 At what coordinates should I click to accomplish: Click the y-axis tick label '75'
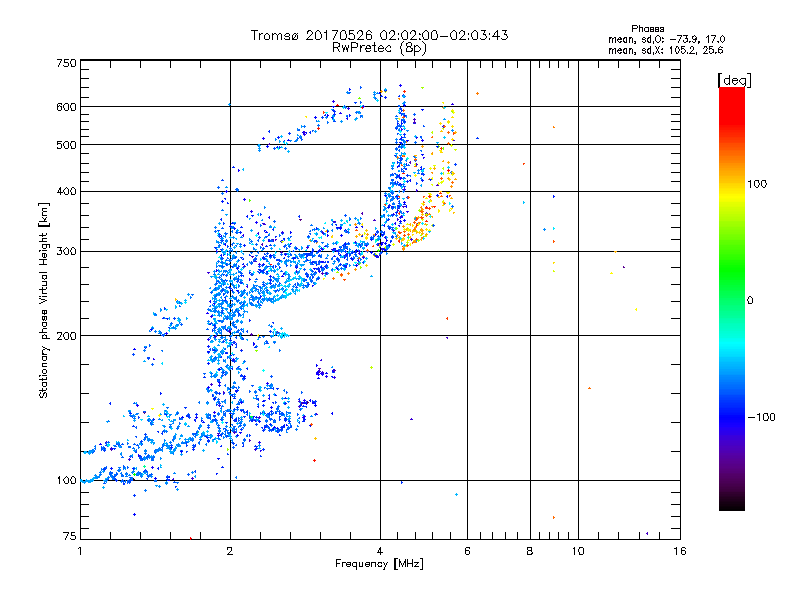tap(69, 536)
